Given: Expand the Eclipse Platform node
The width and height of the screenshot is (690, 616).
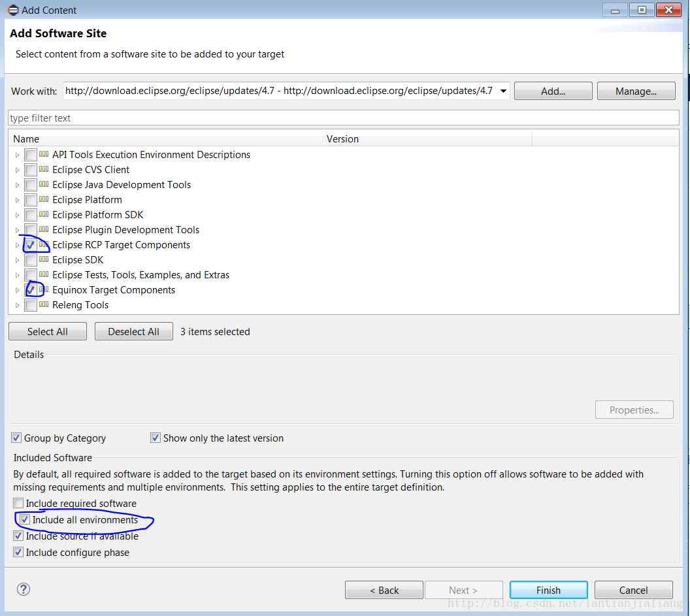Looking at the screenshot, I should 17,200.
